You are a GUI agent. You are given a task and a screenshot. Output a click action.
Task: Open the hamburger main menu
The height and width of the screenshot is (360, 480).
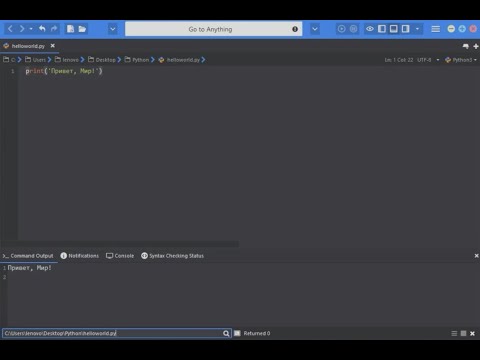(x=435, y=29)
